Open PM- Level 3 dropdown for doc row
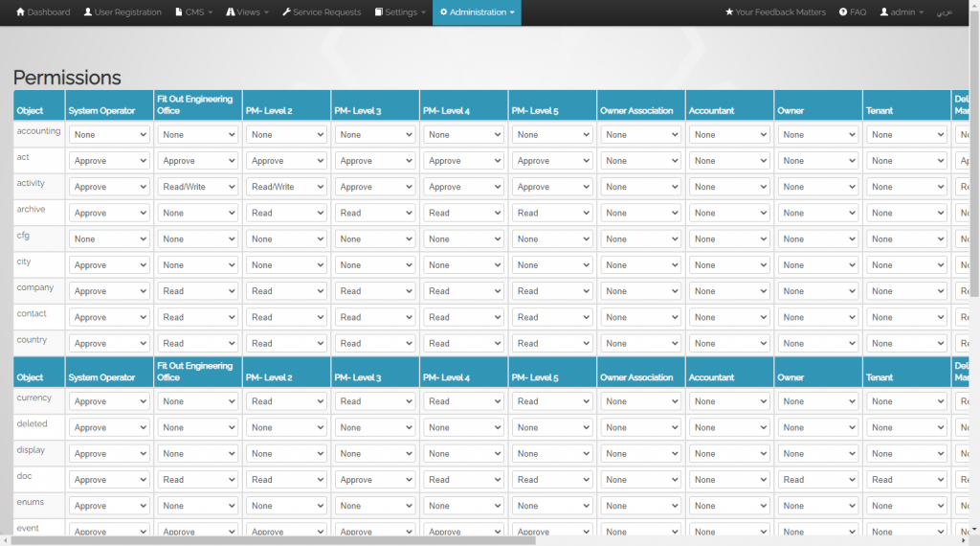The width and height of the screenshot is (980, 546). click(x=375, y=480)
